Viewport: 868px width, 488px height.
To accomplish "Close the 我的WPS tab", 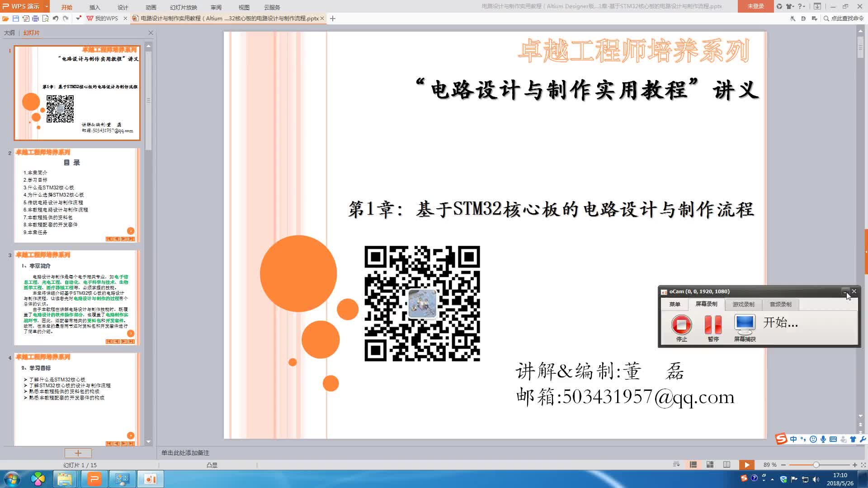I will pos(126,19).
